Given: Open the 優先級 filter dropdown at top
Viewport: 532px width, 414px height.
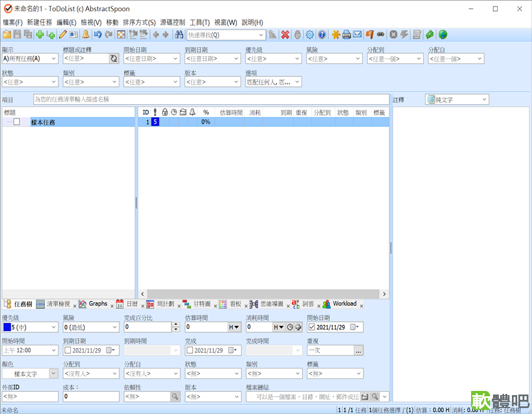Looking at the screenshot, I should coord(274,59).
